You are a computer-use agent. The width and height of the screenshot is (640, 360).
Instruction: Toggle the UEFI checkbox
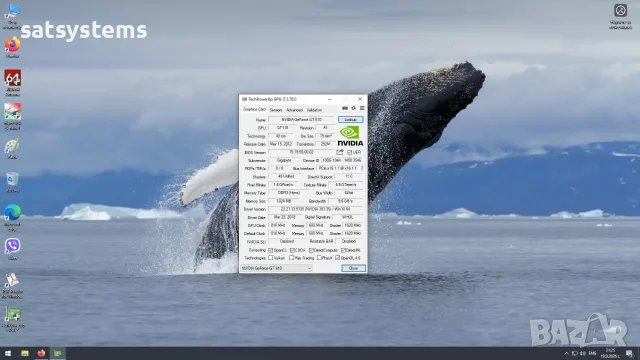(x=349, y=152)
